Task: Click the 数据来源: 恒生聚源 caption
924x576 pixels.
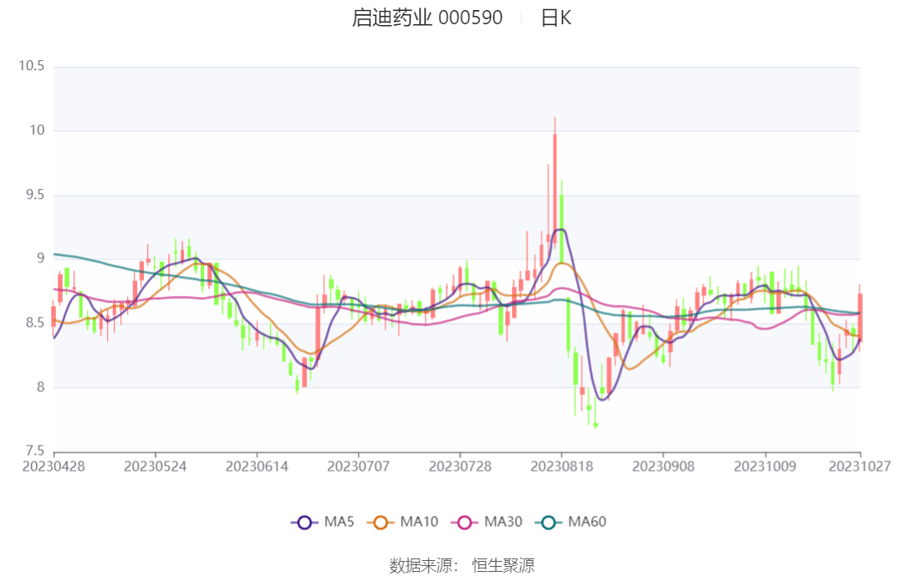Action: 462,565
